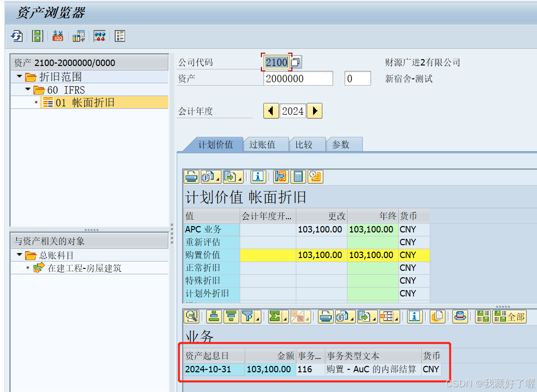The width and height of the screenshot is (537, 392).
Task: Select the 重新评估 row label
Action: (212, 242)
